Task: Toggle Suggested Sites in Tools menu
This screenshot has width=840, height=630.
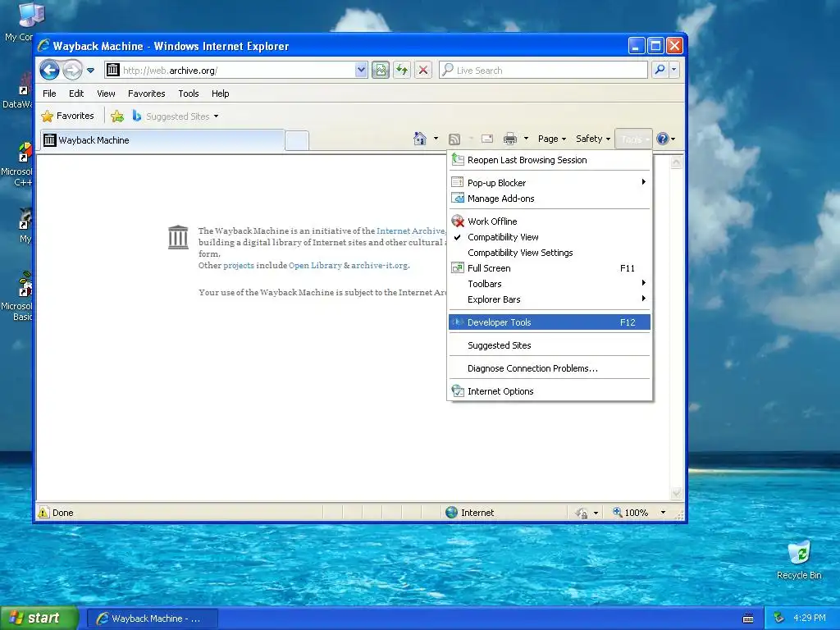Action: point(550,345)
